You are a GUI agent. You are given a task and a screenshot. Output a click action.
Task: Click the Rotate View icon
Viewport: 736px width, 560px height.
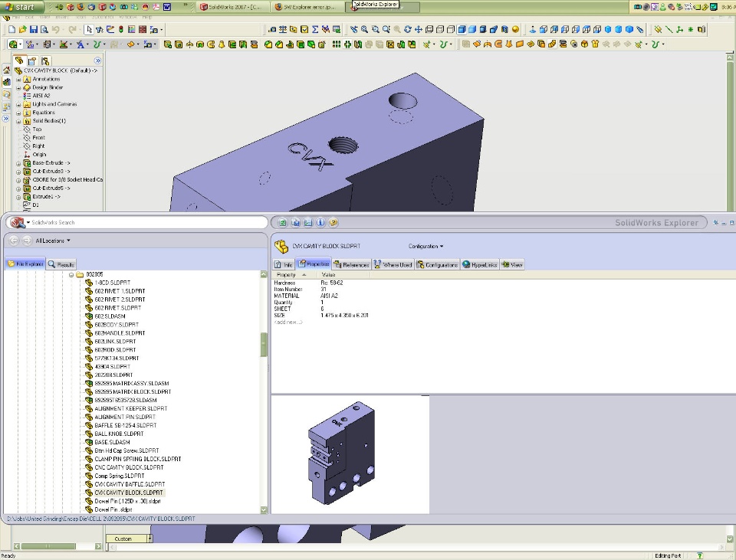click(407, 30)
